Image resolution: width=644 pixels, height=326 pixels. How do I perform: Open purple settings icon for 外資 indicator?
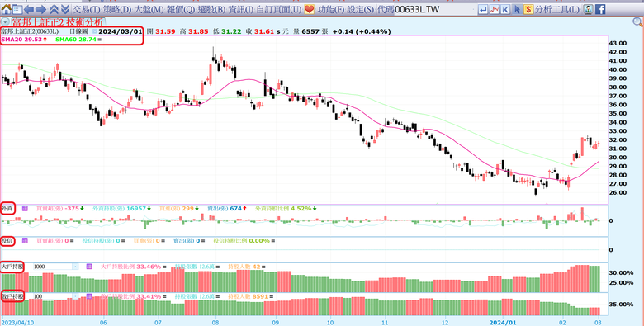tap(25, 209)
